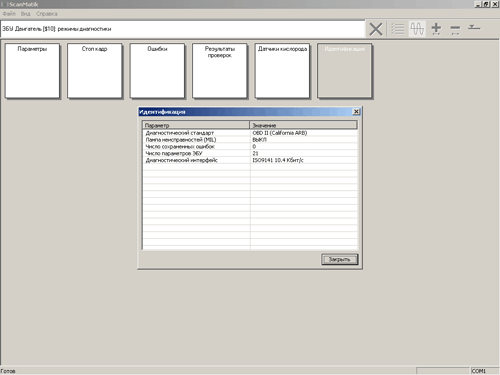Click the Значение column header
The height and width of the screenshot is (375, 500).
tap(303, 125)
